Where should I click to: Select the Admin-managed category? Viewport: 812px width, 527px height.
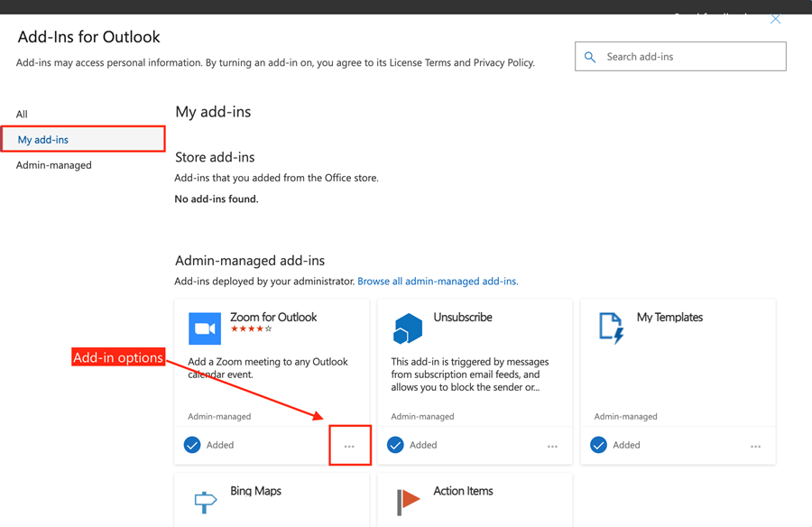[x=54, y=165]
